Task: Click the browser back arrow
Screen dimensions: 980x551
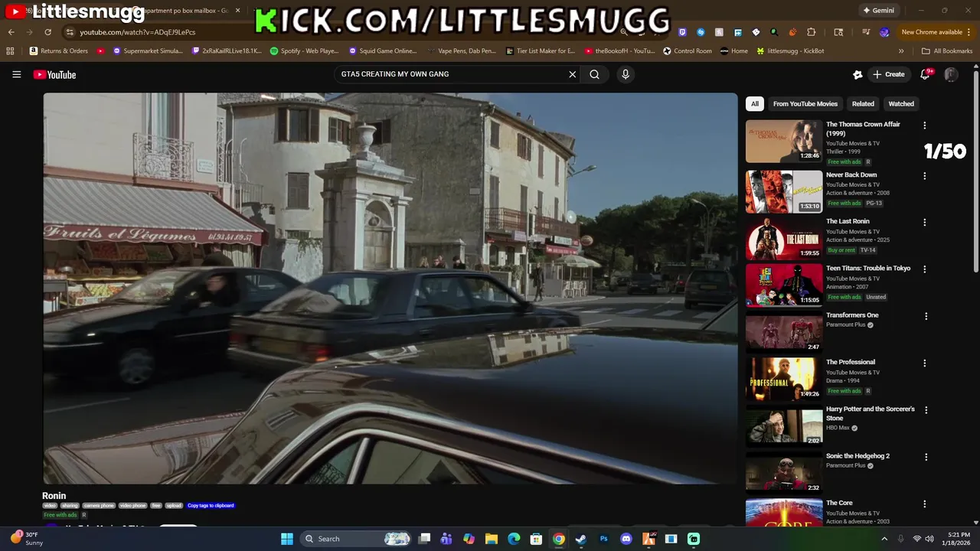Action: [11, 32]
